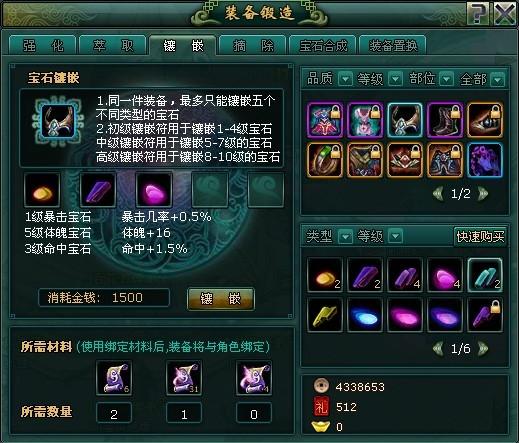
Task: Expand the gem 类型 type dropdown
Action: [x=345, y=237]
